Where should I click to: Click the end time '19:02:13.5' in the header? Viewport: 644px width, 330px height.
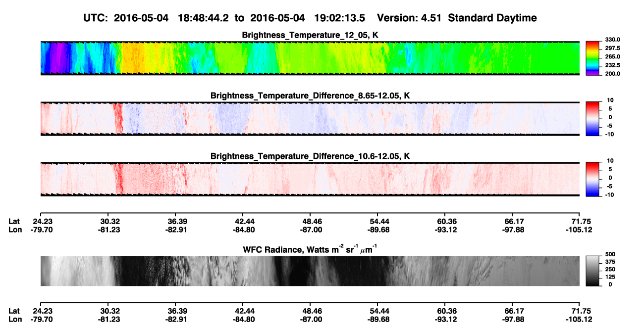339,18
